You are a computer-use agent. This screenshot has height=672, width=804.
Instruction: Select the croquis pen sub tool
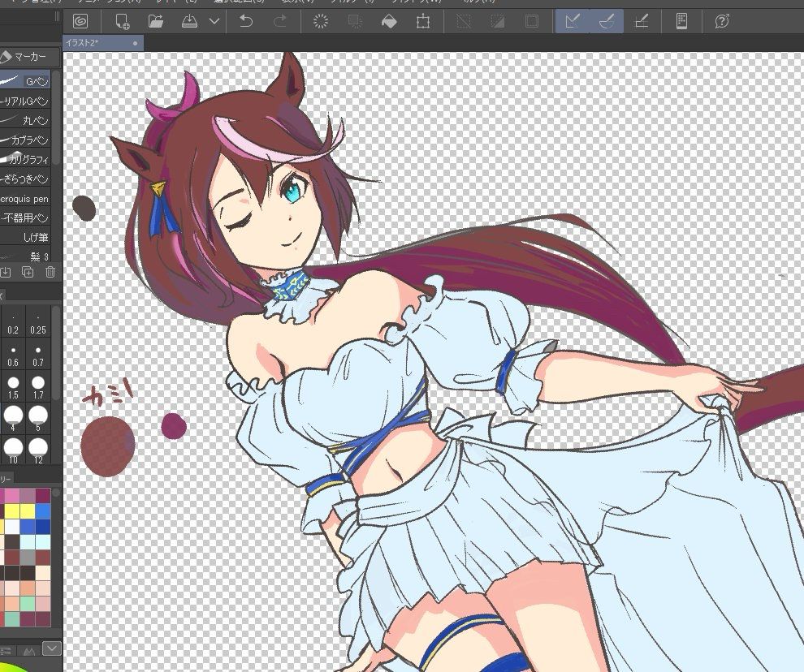click(25, 198)
